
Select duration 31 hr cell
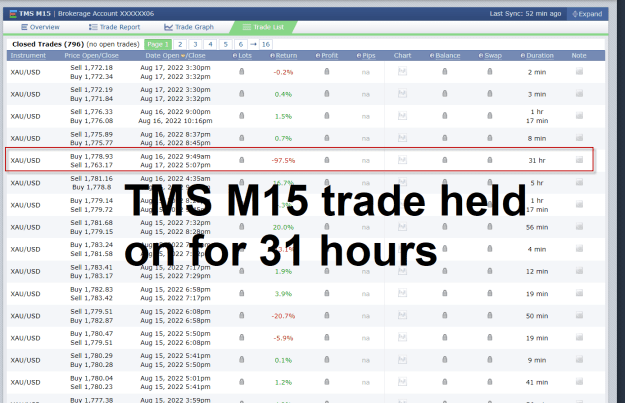(537, 161)
